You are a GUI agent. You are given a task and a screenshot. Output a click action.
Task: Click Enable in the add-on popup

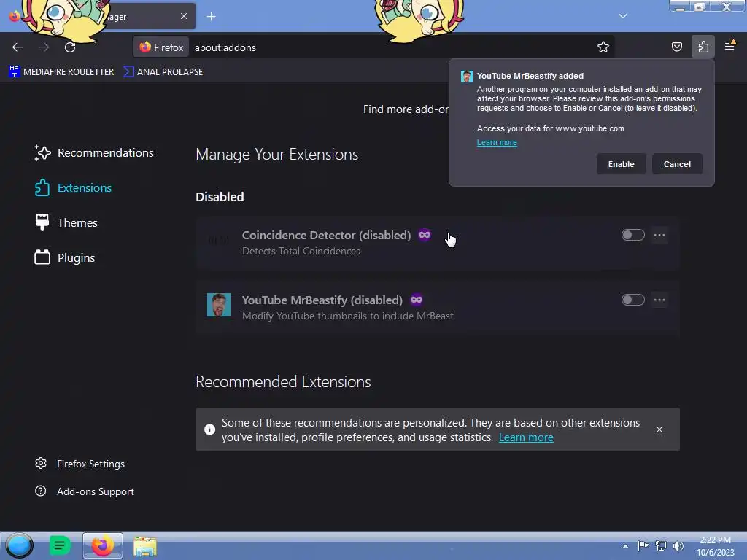622,164
